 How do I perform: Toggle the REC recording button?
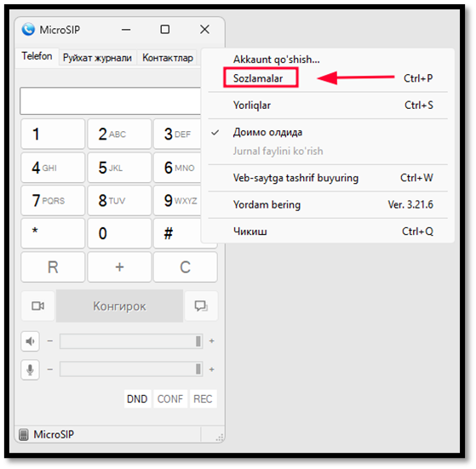tap(203, 398)
